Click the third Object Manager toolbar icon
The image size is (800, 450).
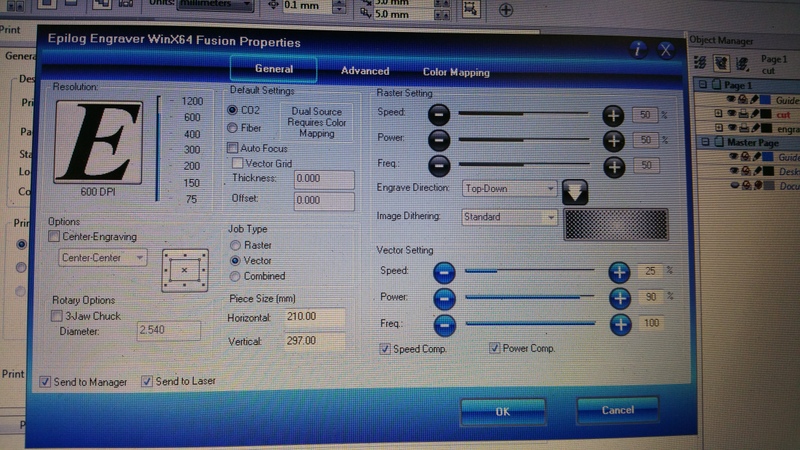click(742, 63)
